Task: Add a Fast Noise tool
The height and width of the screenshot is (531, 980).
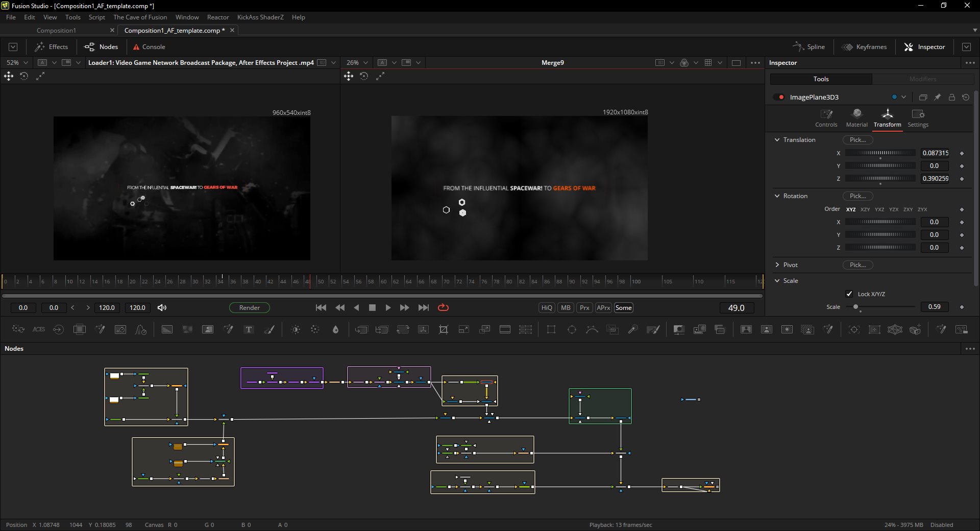Action: pos(187,329)
